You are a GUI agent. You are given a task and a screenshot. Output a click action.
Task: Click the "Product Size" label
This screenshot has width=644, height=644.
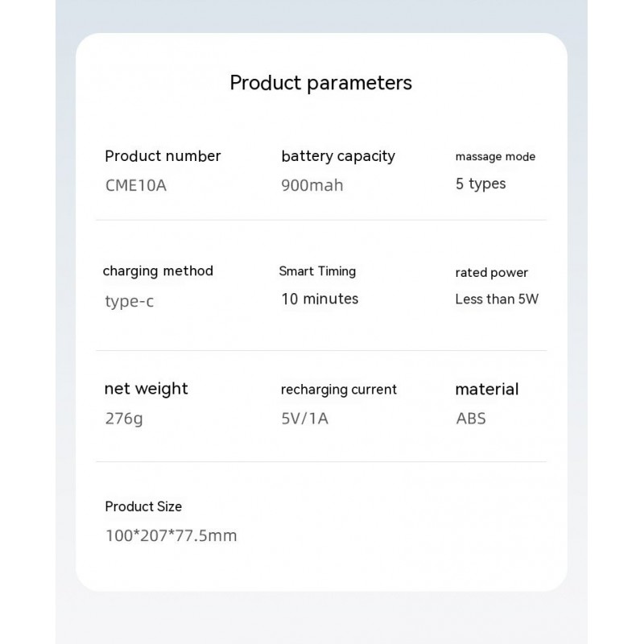[143, 506]
